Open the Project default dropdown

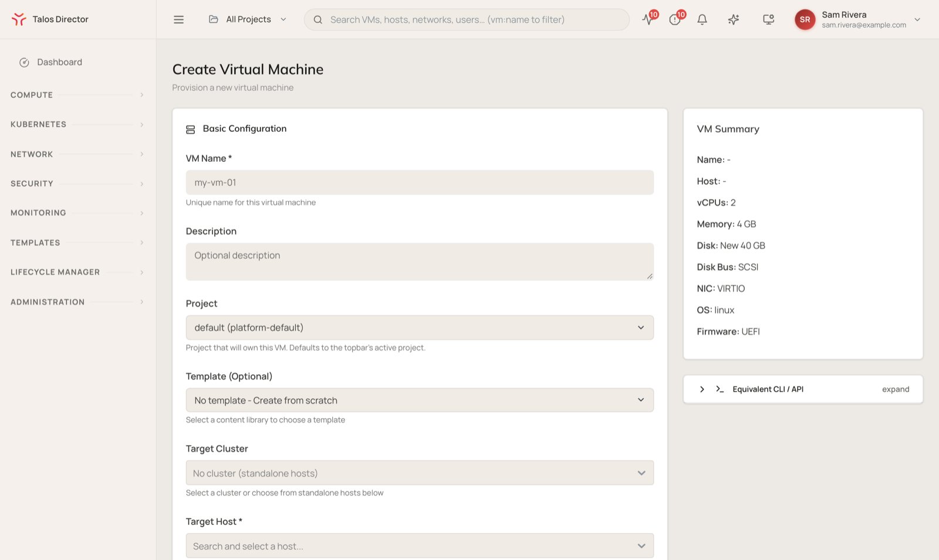click(420, 328)
